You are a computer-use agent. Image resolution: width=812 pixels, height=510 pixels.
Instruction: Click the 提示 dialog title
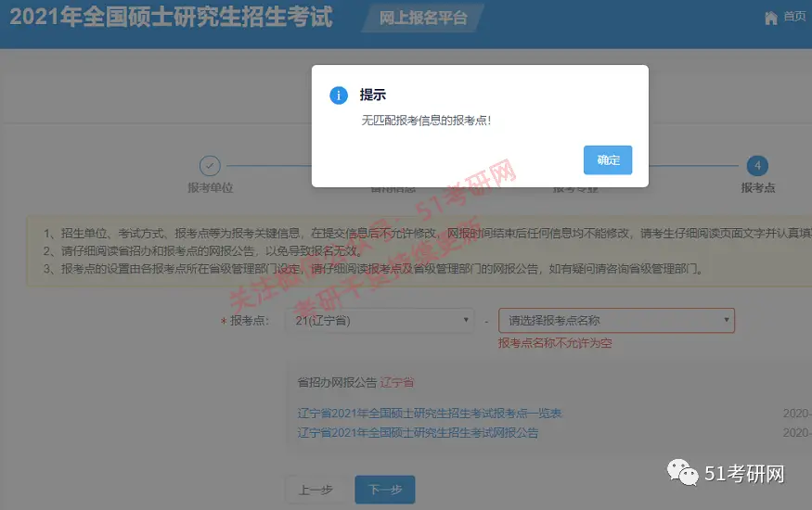373,95
